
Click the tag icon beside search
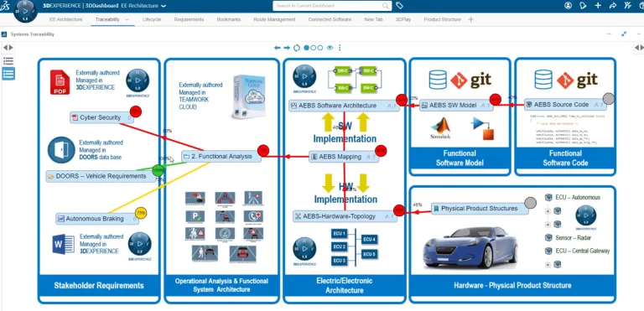[400, 6]
